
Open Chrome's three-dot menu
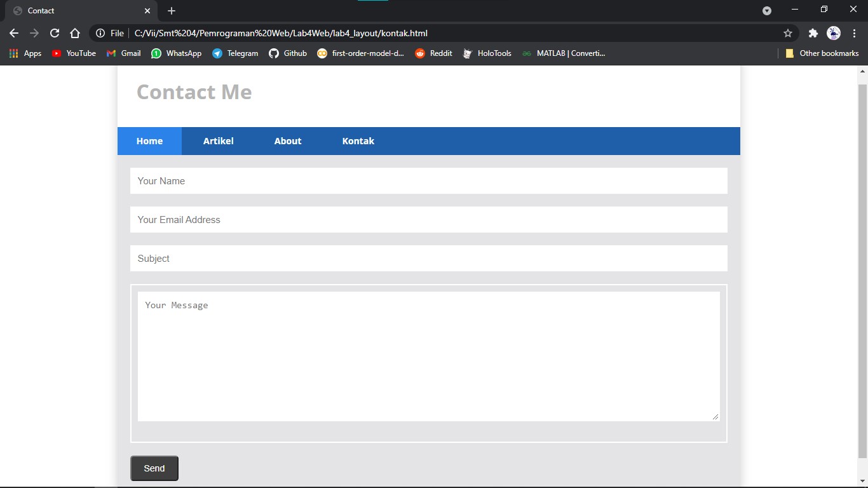click(x=854, y=32)
